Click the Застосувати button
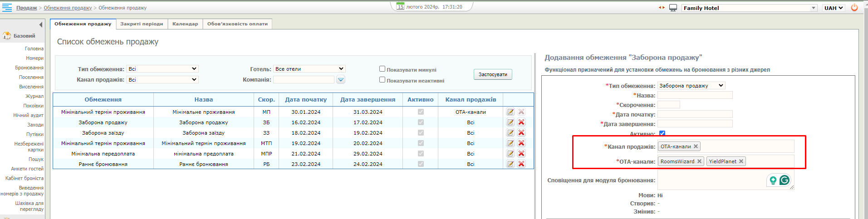 coord(493,74)
